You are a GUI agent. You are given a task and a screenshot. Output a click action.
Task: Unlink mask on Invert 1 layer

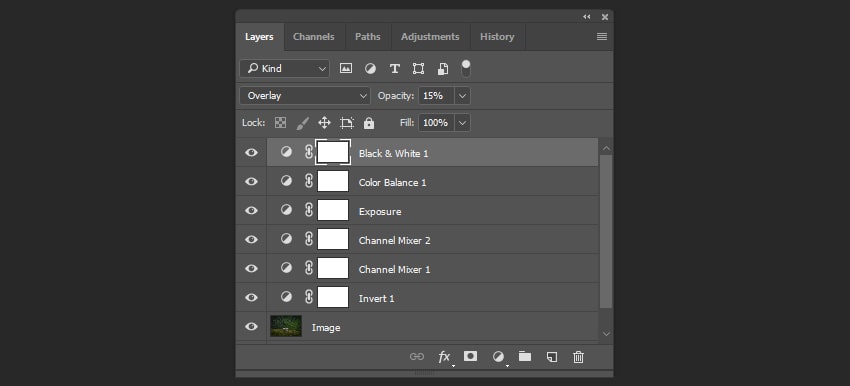tap(309, 297)
